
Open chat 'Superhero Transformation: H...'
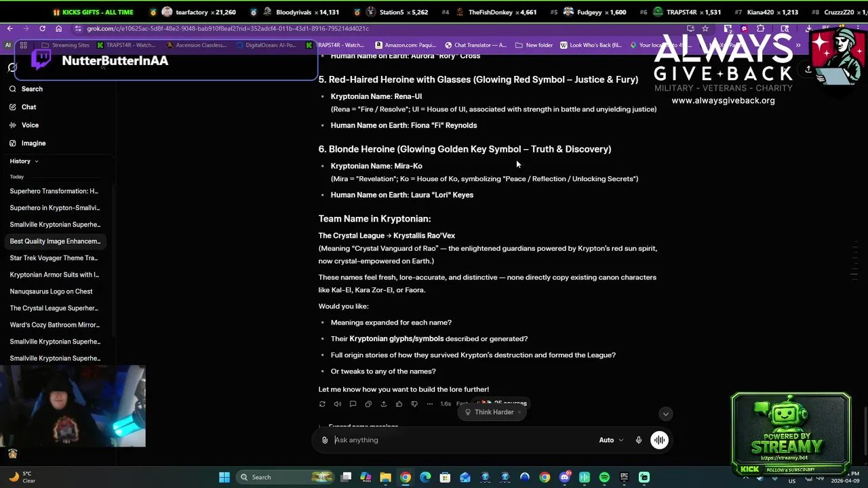tap(54, 191)
